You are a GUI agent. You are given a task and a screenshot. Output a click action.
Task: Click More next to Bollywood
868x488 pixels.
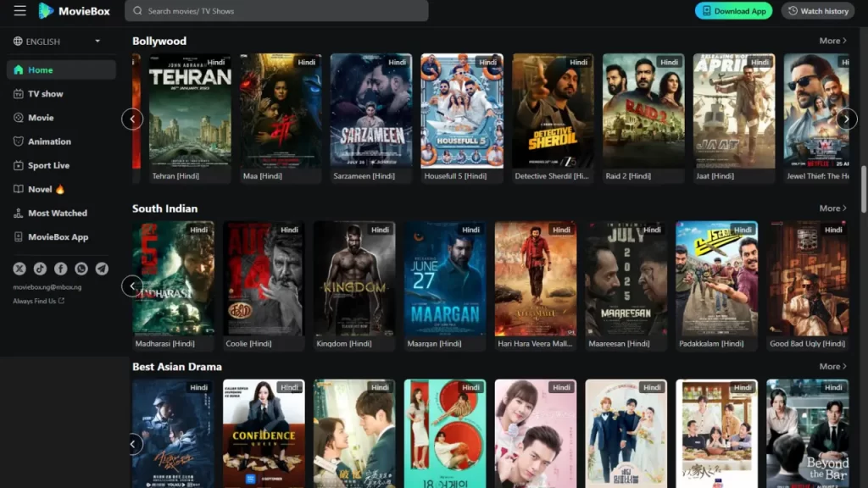(832, 41)
